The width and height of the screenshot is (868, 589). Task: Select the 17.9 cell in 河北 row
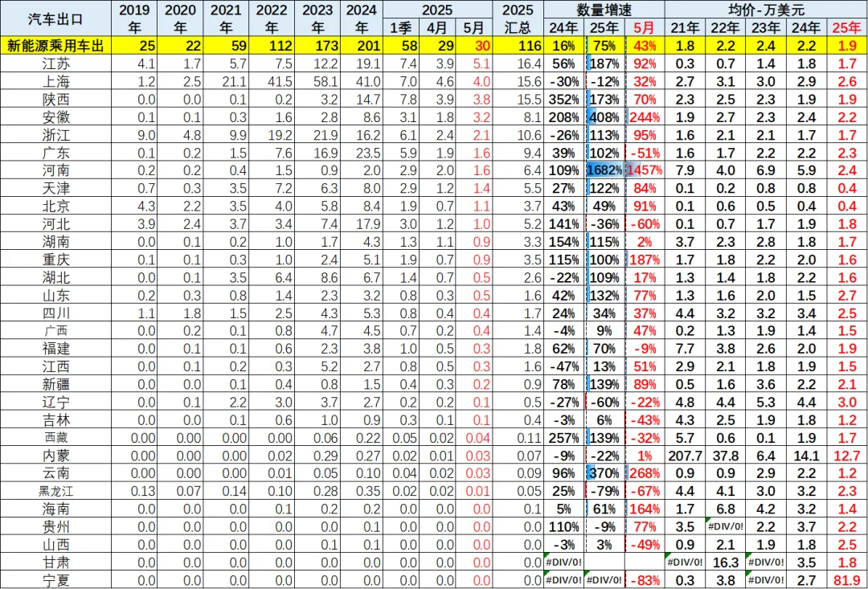click(361, 223)
